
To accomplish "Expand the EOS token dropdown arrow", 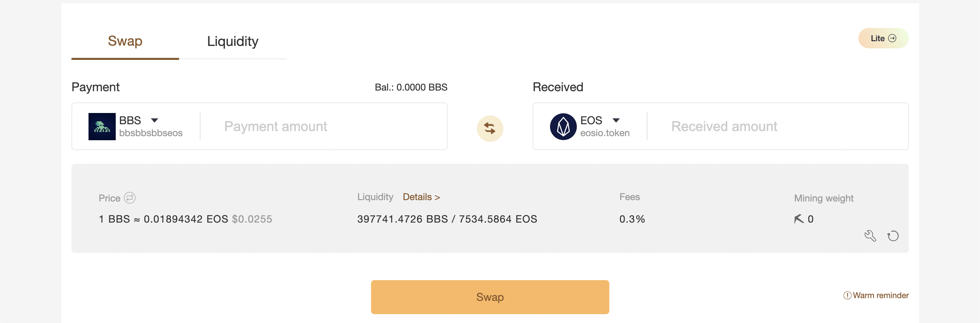I will [x=616, y=120].
